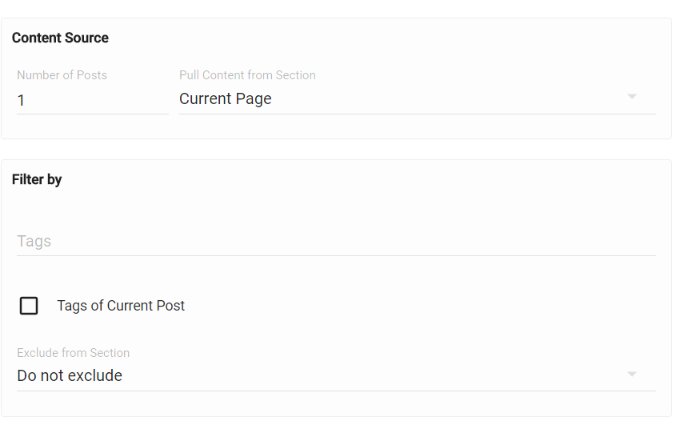The image size is (680, 421).
Task: Select the Content Source heading
Action: click(60, 38)
